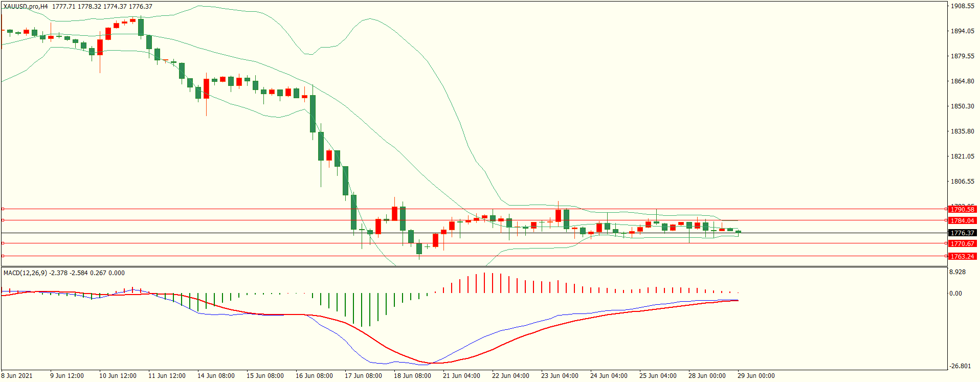Select left anchor of the 1770.67 horizontal line

pyautogui.click(x=3, y=243)
